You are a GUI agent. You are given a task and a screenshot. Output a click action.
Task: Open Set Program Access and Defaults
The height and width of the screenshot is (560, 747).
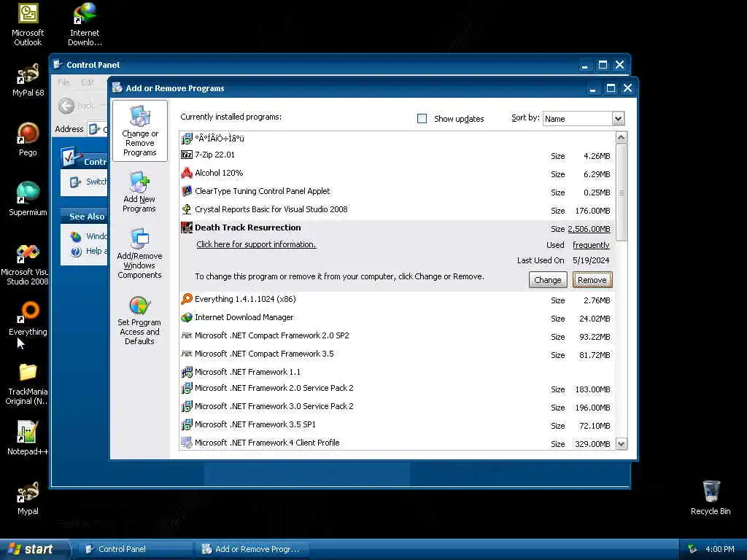[x=139, y=320]
